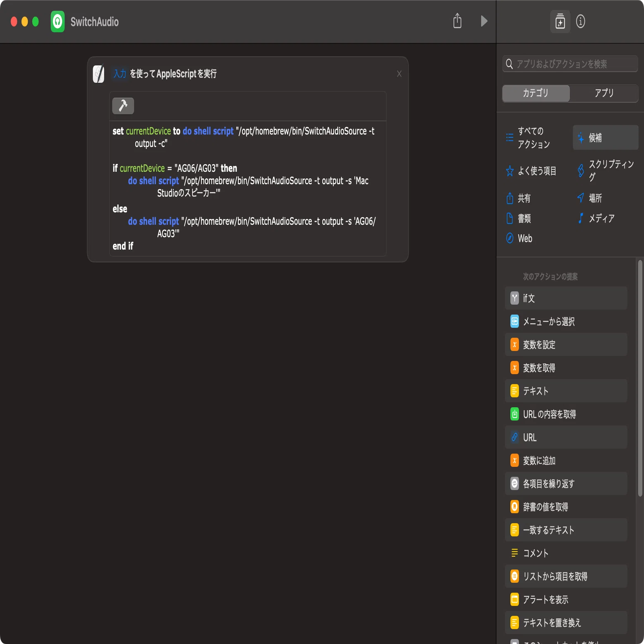Click the SwitchAudio shortcut title
Viewport: 644px width, 644px height.
coord(94,22)
